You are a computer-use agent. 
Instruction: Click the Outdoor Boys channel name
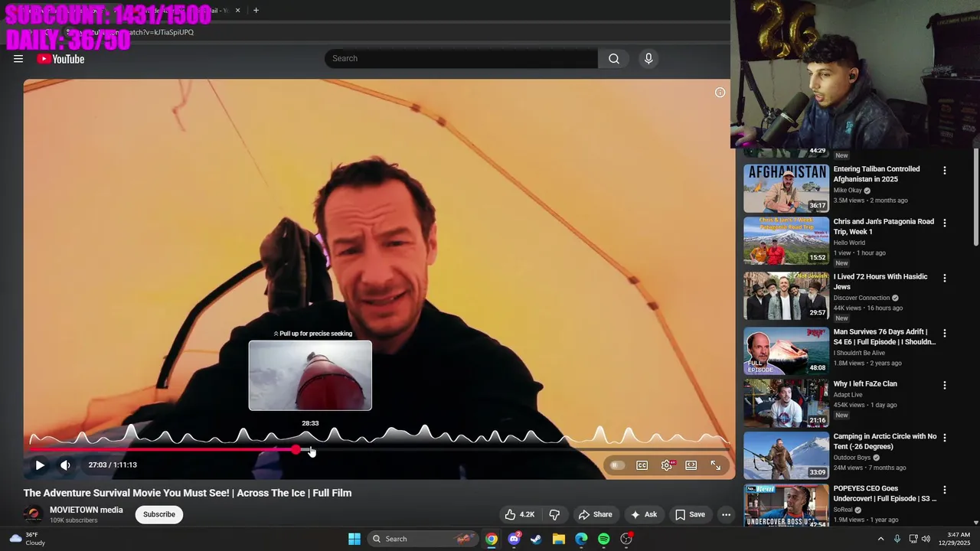pyautogui.click(x=853, y=458)
